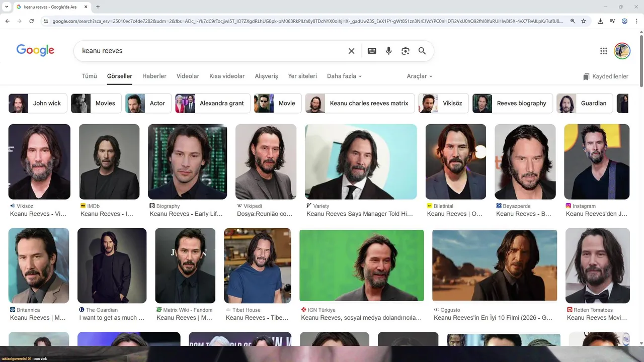Click the Matrix Wiki - Fandom source label
The width and height of the screenshot is (644, 362).
(188, 310)
